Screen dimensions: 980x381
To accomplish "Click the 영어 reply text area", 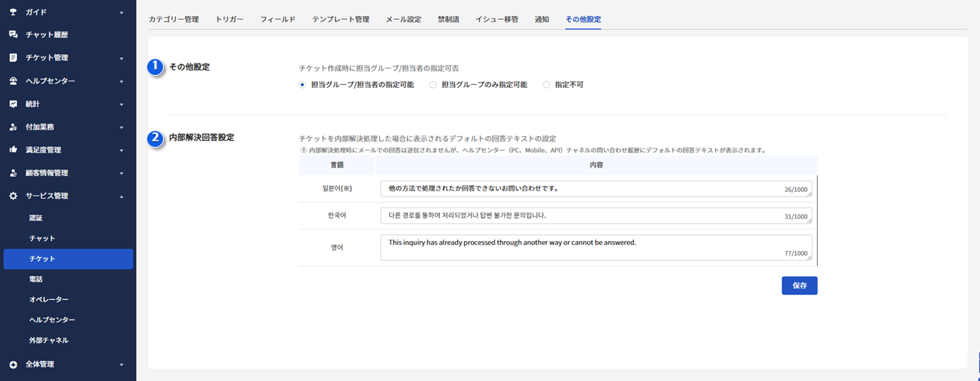I will pyautogui.click(x=596, y=248).
